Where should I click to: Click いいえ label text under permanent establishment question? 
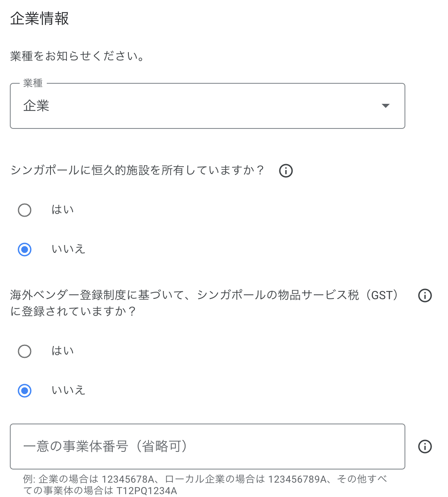point(68,249)
